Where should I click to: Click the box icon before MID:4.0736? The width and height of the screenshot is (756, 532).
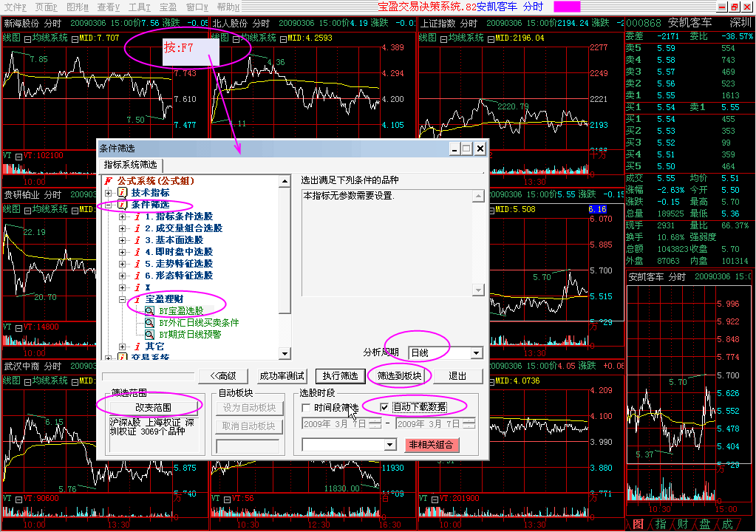click(491, 382)
